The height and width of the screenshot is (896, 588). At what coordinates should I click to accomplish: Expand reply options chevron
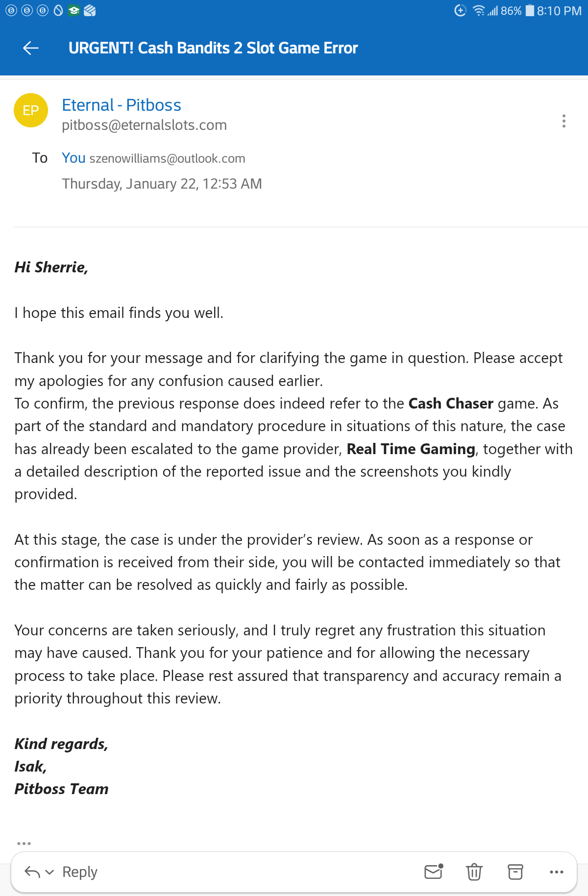(49, 872)
